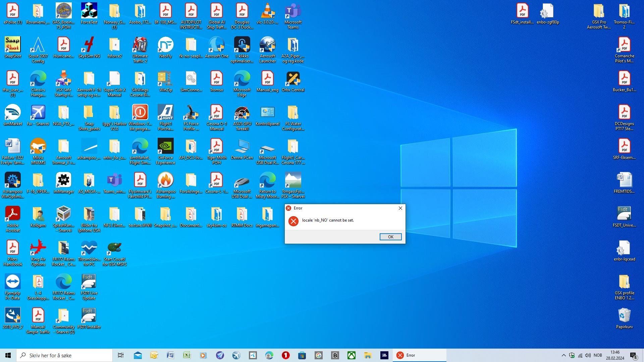Open the volume control in the tray
The height and width of the screenshot is (362, 644).
pyautogui.click(x=588, y=355)
